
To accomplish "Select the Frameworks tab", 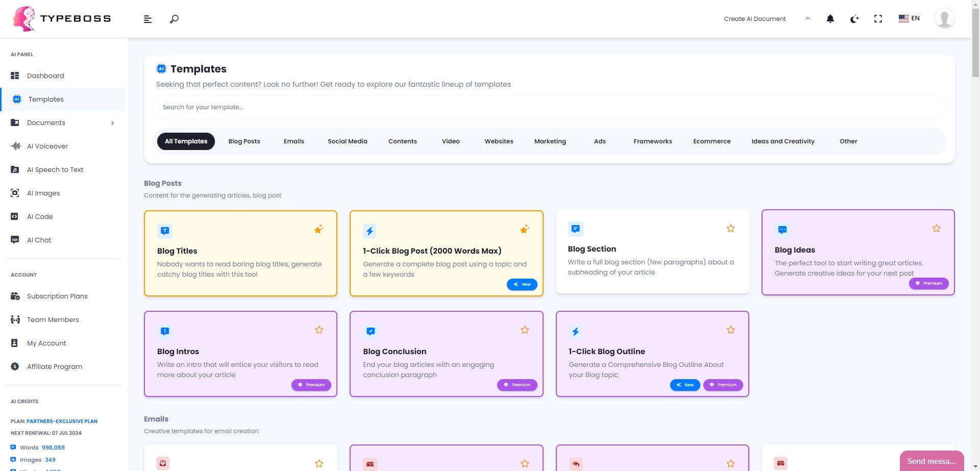I will click(x=652, y=141).
